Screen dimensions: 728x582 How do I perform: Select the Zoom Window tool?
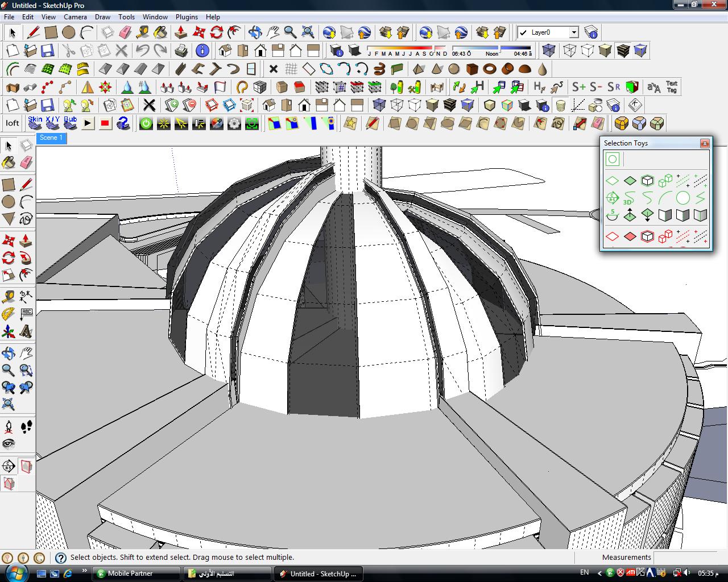coord(26,371)
